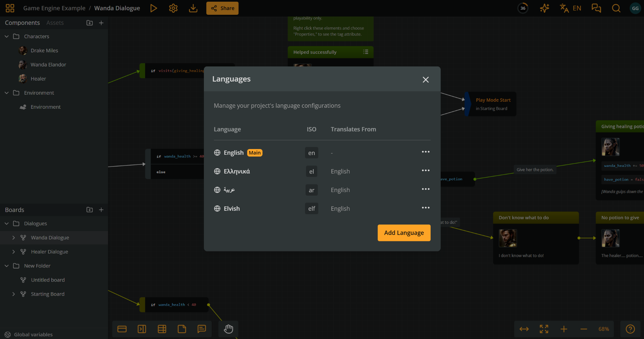
Task: Expand the Healer Dialogue board
Action: coord(14,252)
